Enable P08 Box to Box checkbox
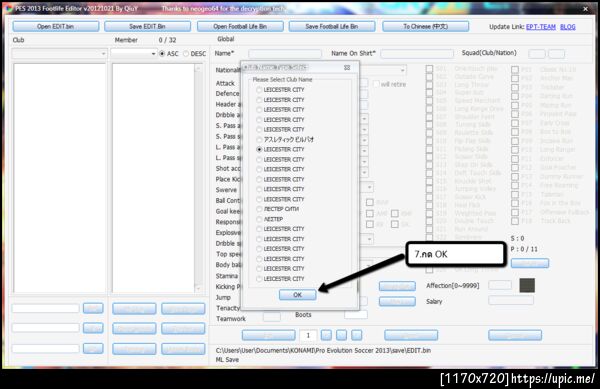 515,132
